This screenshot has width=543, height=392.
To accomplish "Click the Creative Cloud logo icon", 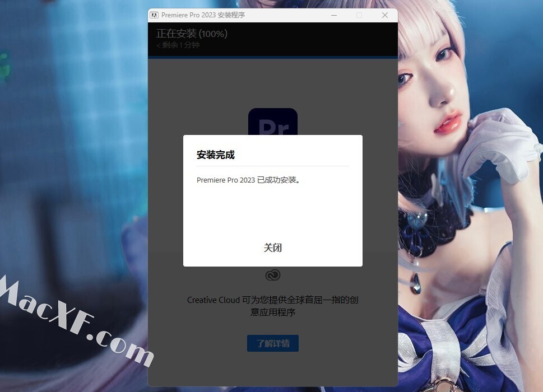I will (272, 275).
